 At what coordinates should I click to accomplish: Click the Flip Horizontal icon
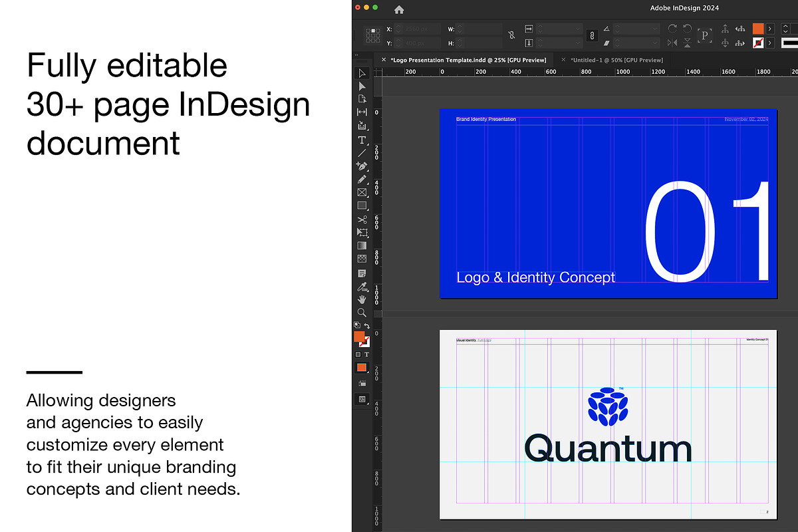(672, 43)
